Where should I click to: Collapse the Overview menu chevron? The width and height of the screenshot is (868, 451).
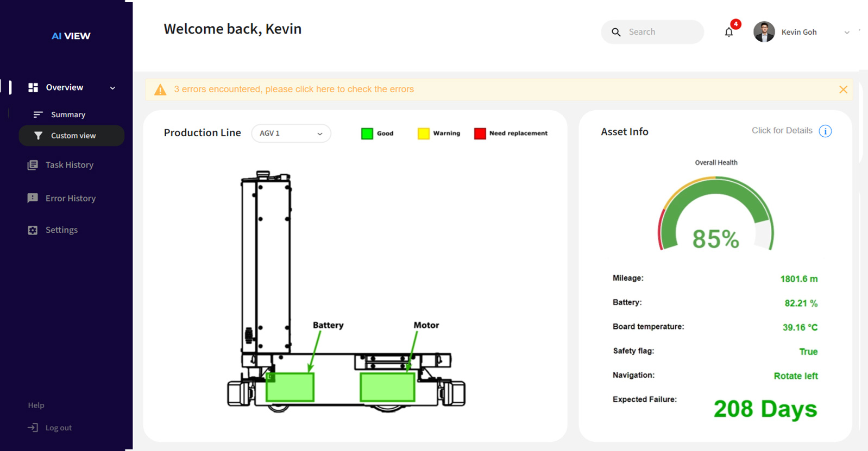[x=112, y=88]
